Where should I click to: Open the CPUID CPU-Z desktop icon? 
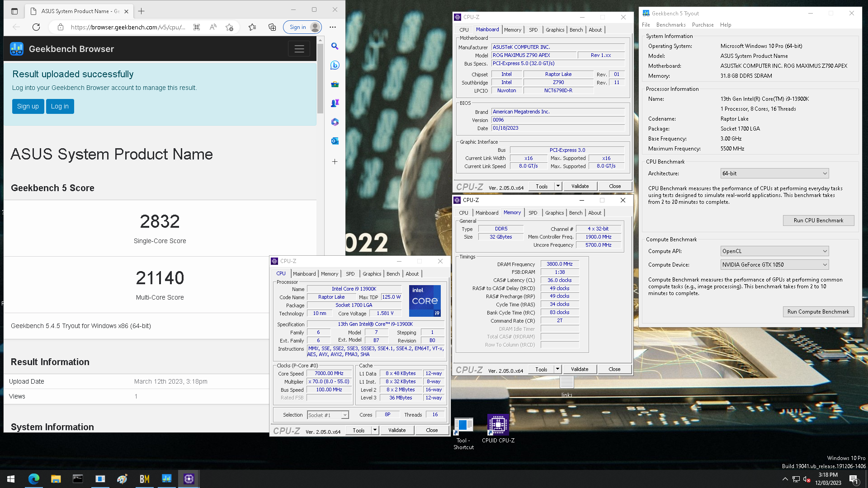click(x=498, y=428)
